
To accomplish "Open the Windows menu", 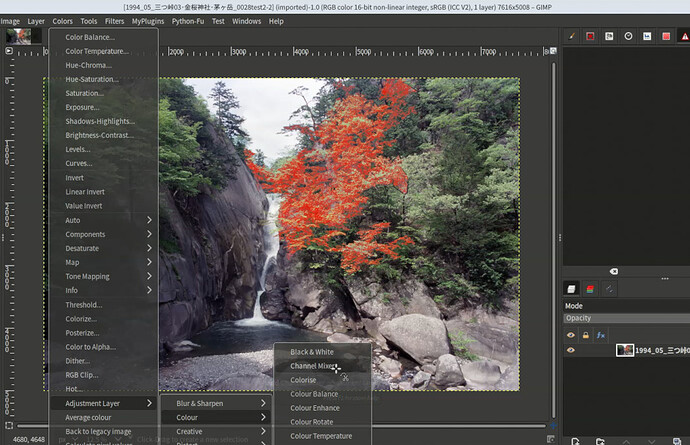I will click(x=246, y=21).
